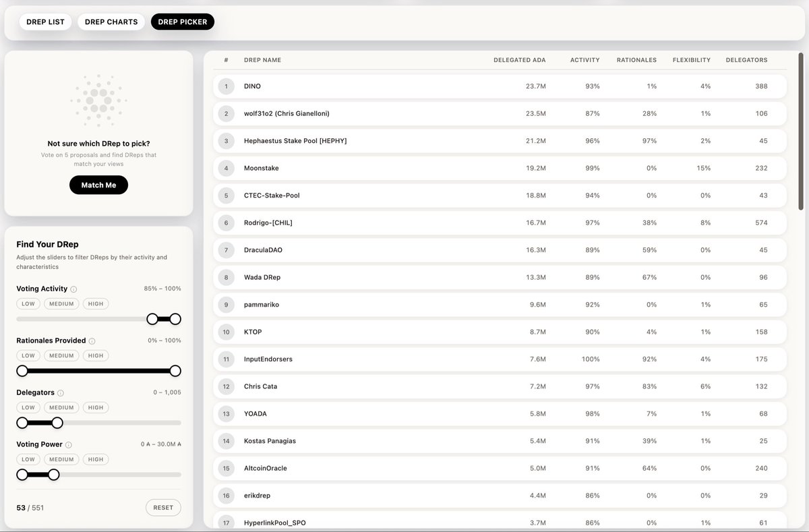Set Voting Activity to Low
This screenshot has height=532, width=809.
click(x=28, y=303)
